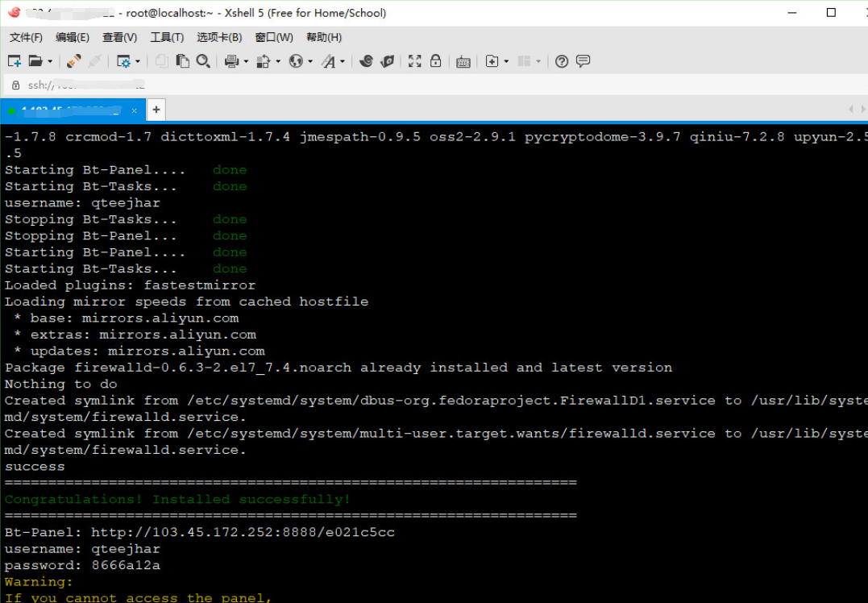Click the Bt-Panel URL http://103.45.172.252:8888/e021c5cc

pyautogui.click(x=243, y=533)
